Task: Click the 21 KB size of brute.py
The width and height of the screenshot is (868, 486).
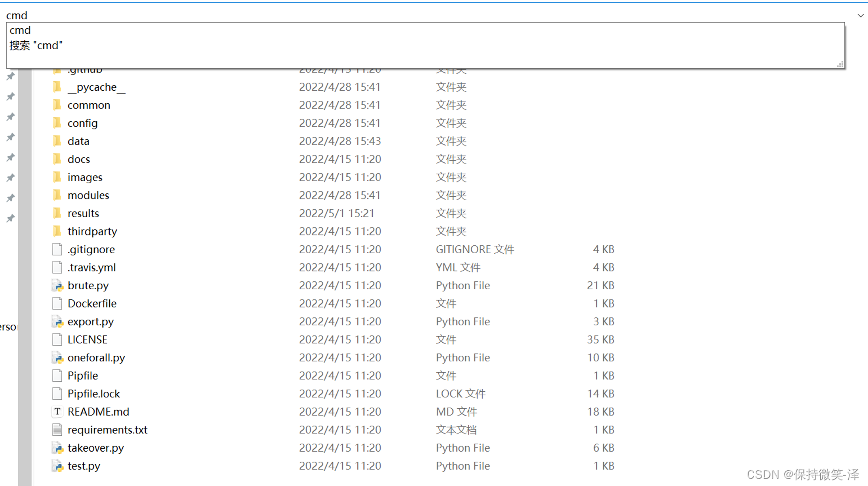Action: (601, 285)
